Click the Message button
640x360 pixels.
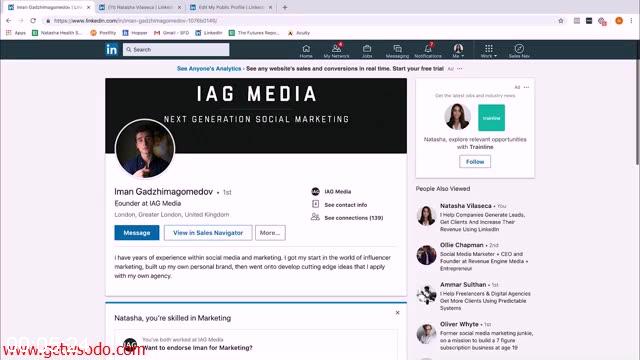[x=137, y=233]
